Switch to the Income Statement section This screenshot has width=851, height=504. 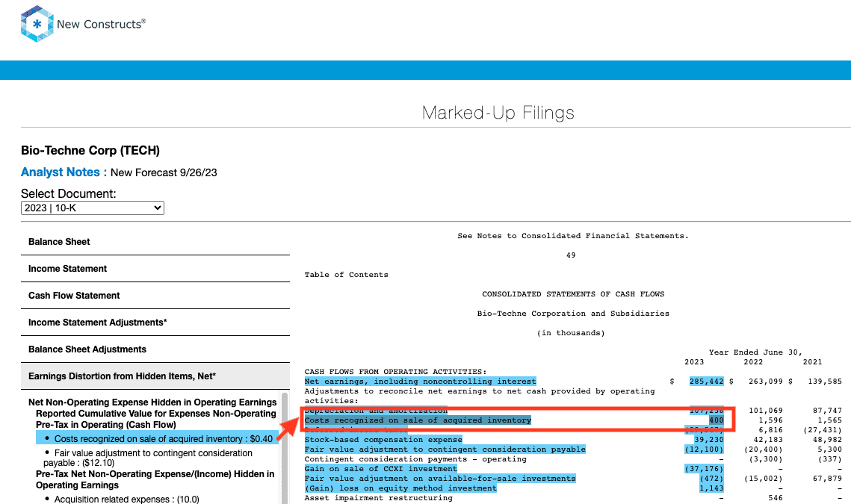coord(155,269)
